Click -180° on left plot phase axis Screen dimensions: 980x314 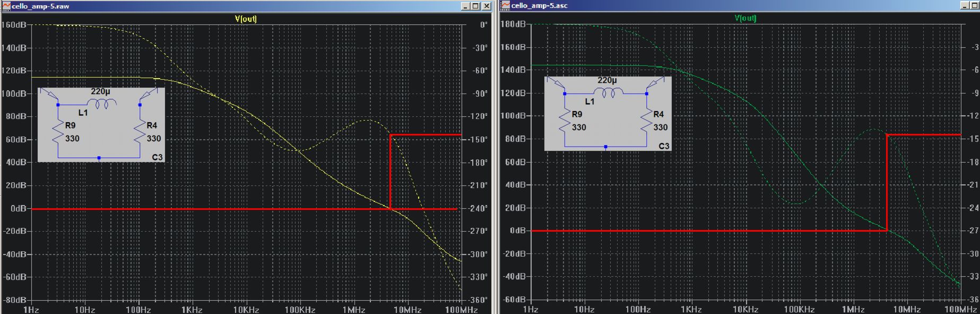479,163
